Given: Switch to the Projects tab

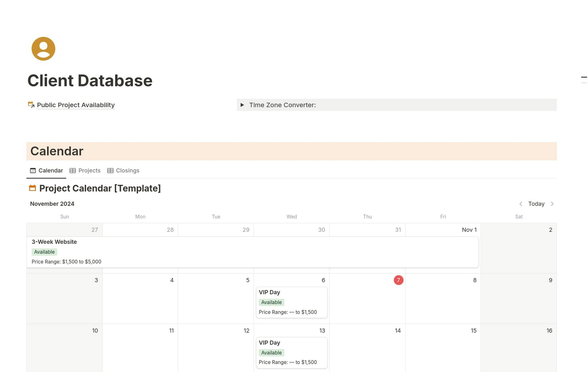Looking at the screenshot, I should point(89,170).
